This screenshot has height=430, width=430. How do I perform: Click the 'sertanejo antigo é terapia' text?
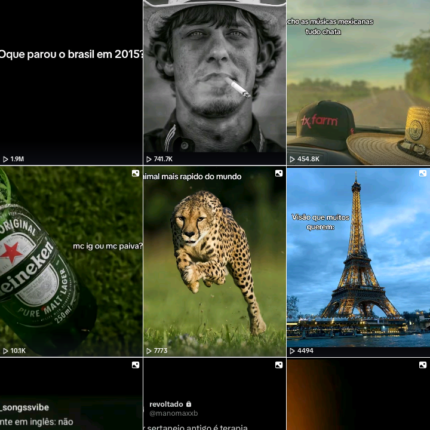pos(196,427)
